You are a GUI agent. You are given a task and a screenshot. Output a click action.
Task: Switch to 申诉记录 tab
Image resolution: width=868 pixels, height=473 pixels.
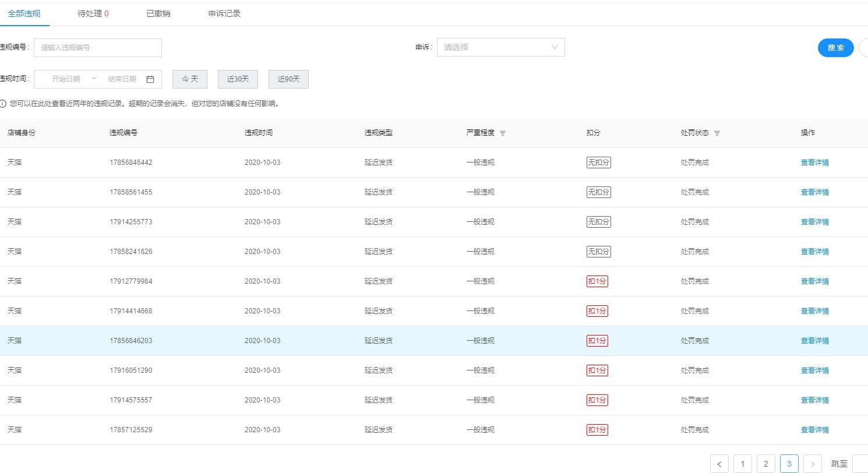pyautogui.click(x=224, y=13)
